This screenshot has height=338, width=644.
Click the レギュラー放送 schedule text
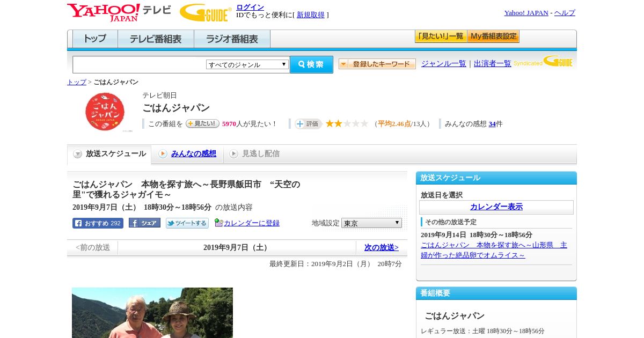pyautogui.click(x=482, y=331)
